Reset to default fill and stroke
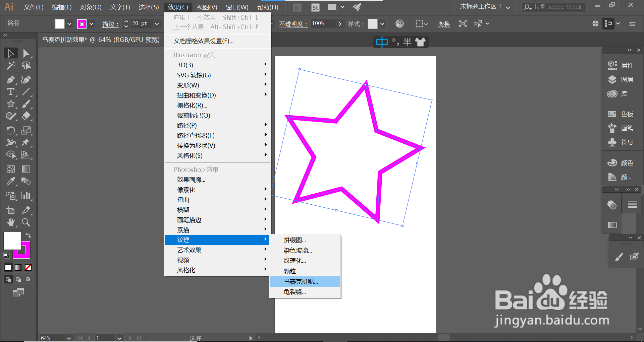The image size is (644, 342). point(6,256)
